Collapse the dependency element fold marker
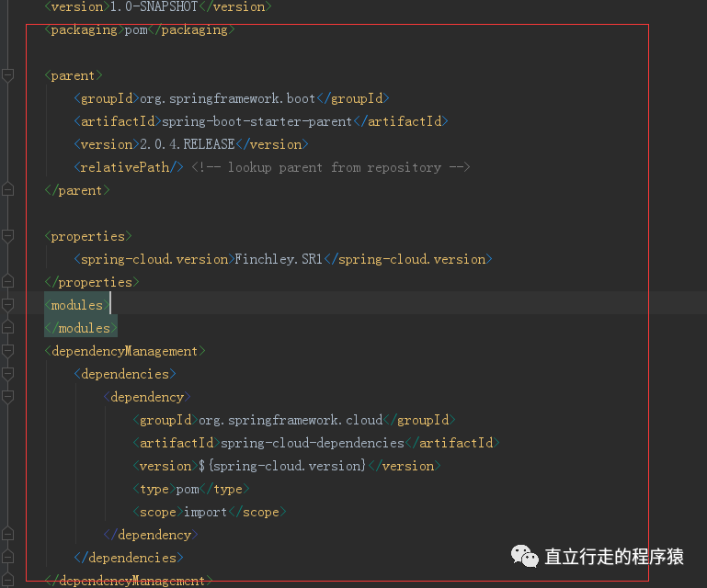The width and height of the screenshot is (707, 588). [7, 397]
